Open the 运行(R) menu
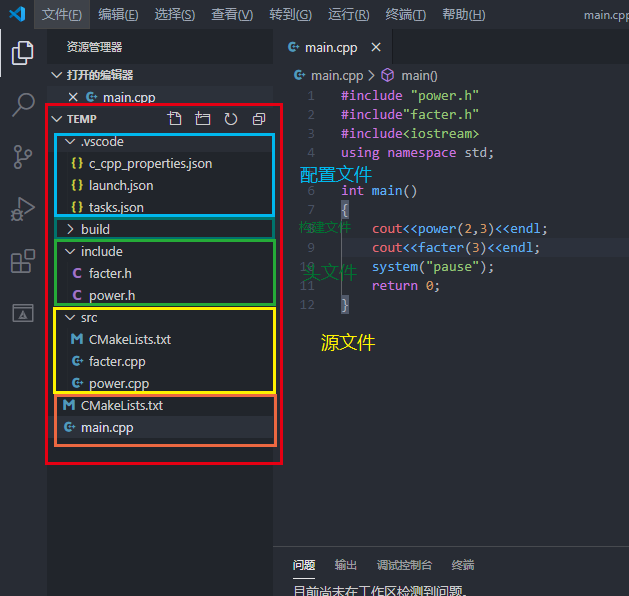 pyautogui.click(x=349, y=14)
